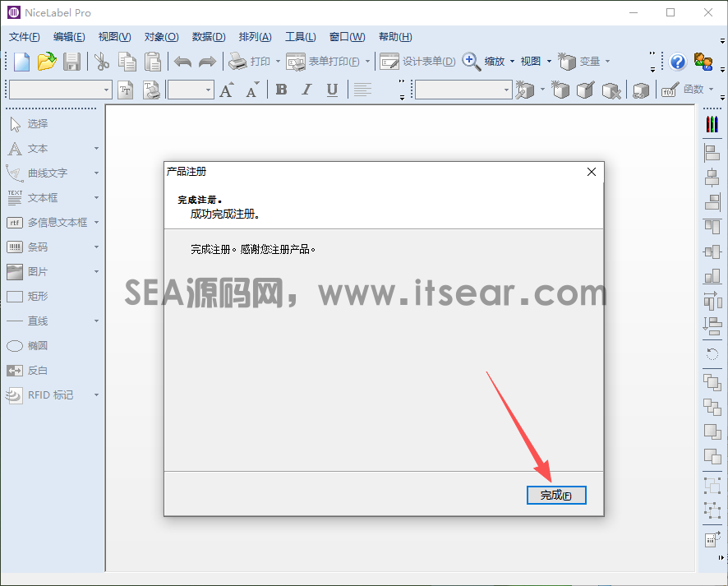Expand the 直线 tool options arrow
Viewport: 728px width, 586px height.
[x=97, y=321]
